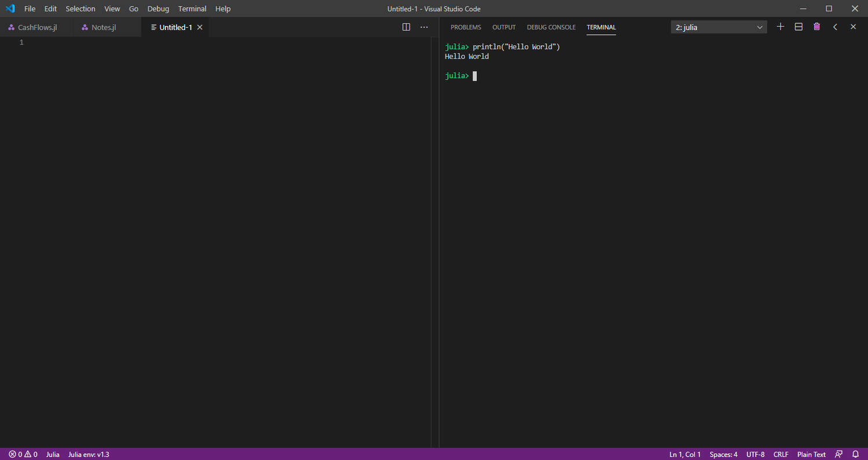
Task: Minimize the Visual Studio Code window
Action: [x=803, y=9]
